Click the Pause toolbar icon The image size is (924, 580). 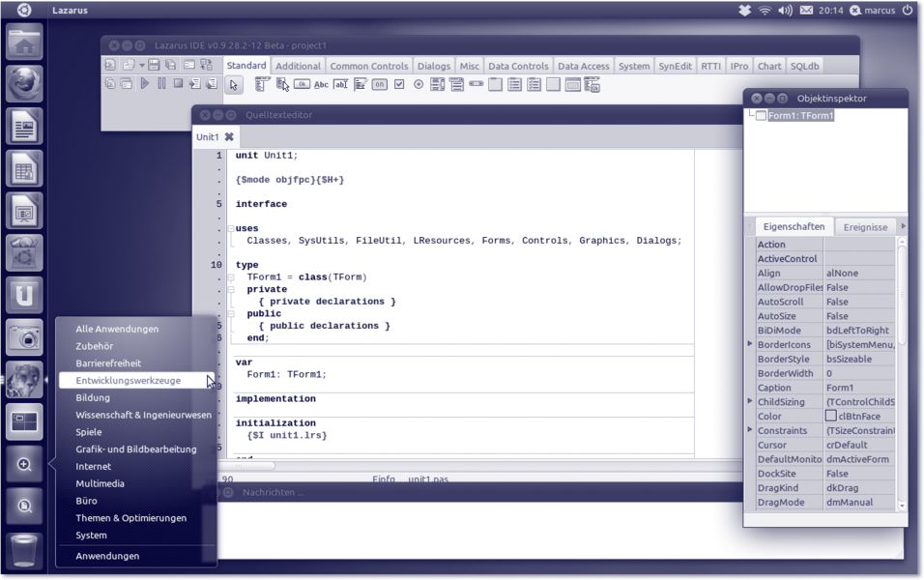(161, 84)
